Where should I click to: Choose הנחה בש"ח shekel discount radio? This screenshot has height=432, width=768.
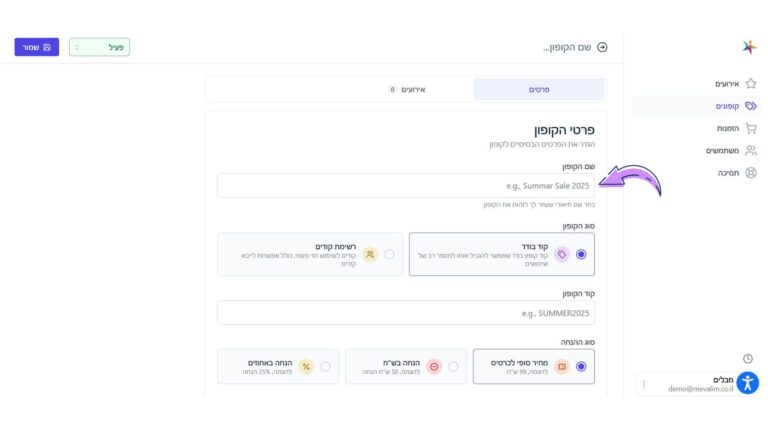(454, 366)
